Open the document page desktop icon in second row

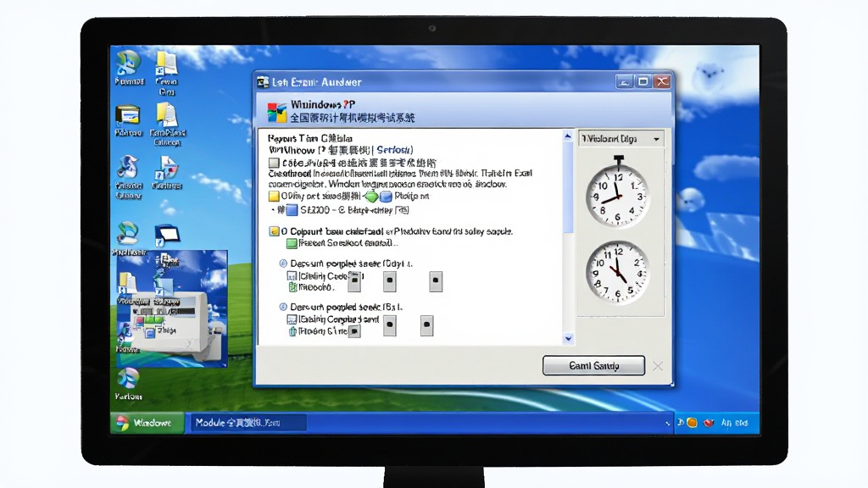tap(167, 114)
